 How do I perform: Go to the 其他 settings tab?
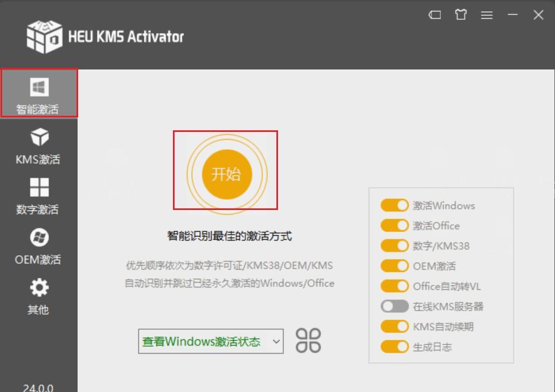39,297
